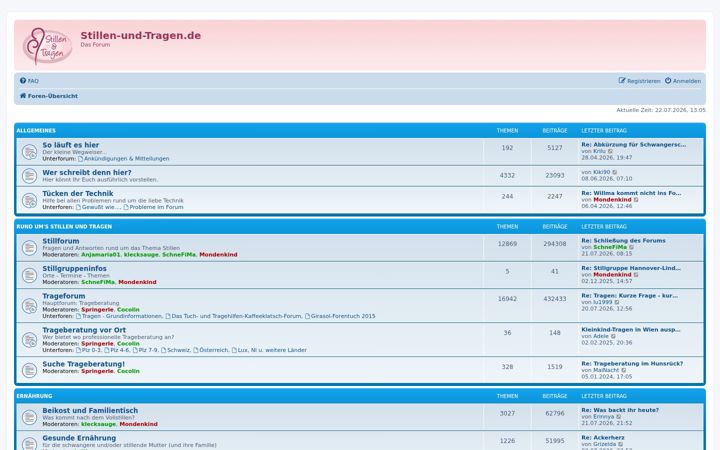Open Foren-Übersicht breadcrumb

49,96
